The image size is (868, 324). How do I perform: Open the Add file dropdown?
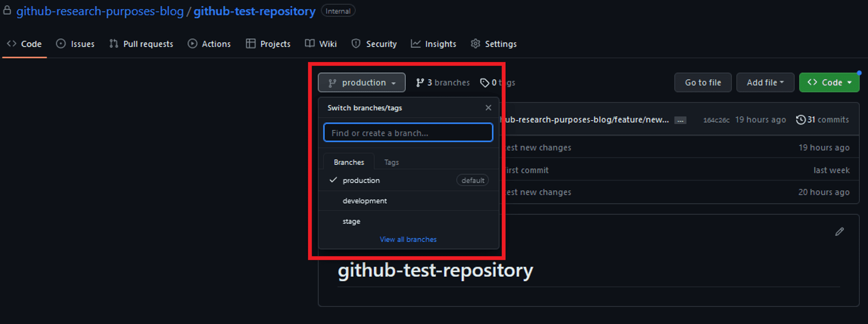tap(765, 82)
